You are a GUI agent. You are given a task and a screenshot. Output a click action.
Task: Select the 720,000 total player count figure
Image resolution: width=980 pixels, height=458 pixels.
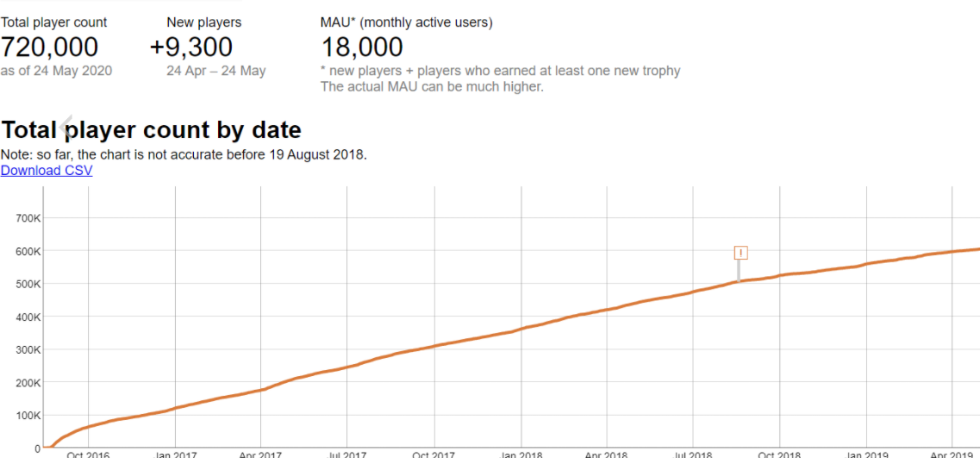[49, 47]
